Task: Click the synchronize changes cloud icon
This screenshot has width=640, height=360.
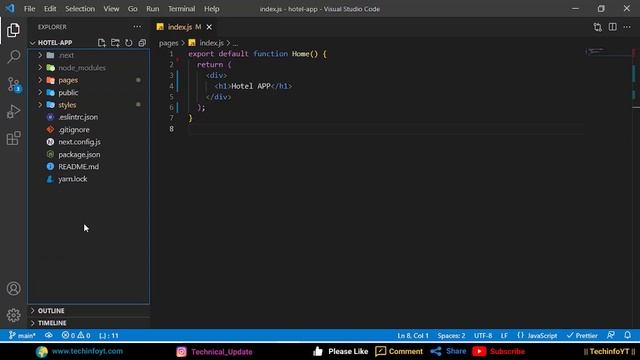Action: point(49,336)
